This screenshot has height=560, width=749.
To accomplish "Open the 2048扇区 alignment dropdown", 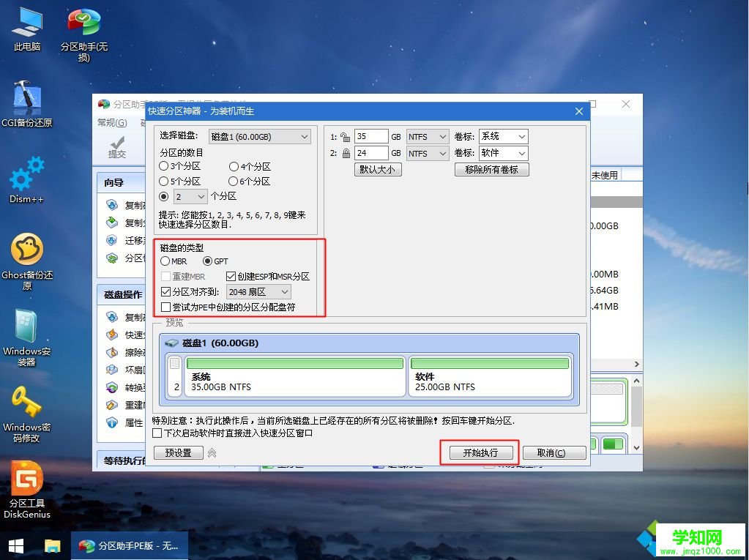I will pos(258,291).
